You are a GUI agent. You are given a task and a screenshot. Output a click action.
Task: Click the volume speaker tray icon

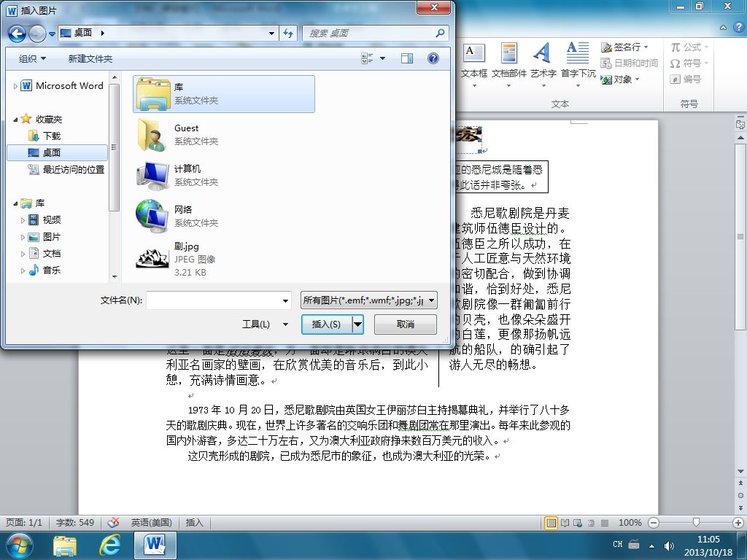click(x=669, y=545)
